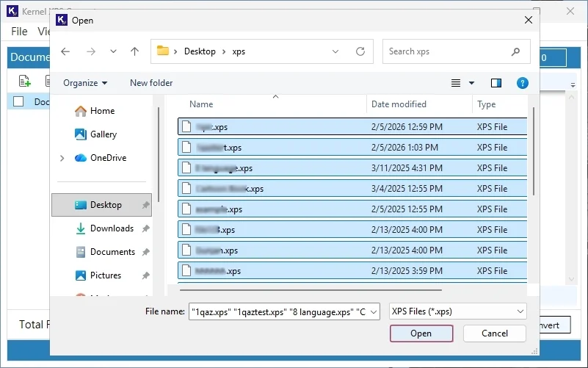The height and width of the screenshot is (368, 588).
Task: Click the forward navigation arrow
Action: pos(91,51)
